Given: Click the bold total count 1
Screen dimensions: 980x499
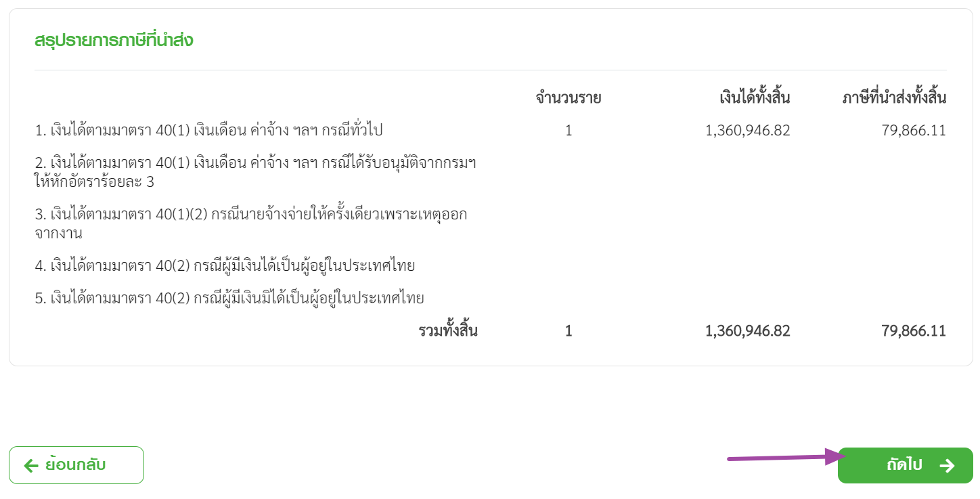Looking at the screenshot, I should click(x=569, y=331).
